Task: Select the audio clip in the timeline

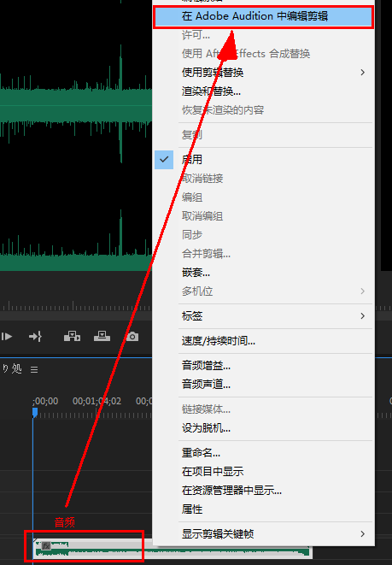Action: [x=172, y=548]
